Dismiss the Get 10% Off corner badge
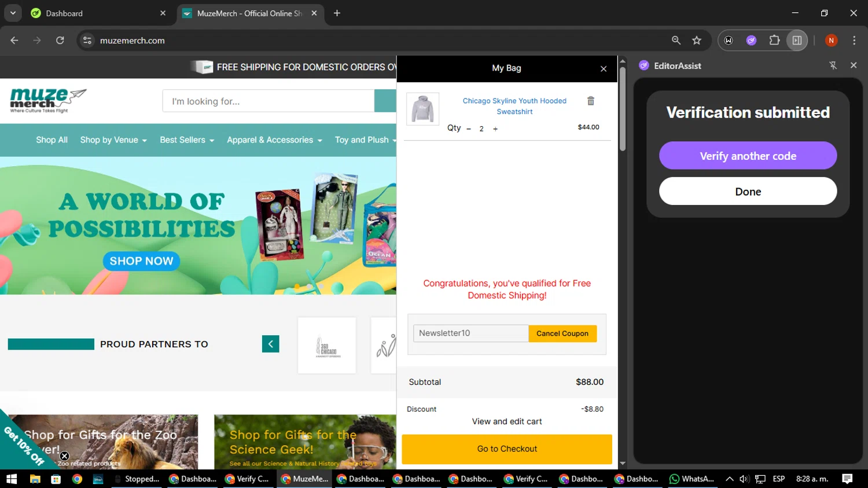This screenshot has height=488, width=868. coord(64,456)
